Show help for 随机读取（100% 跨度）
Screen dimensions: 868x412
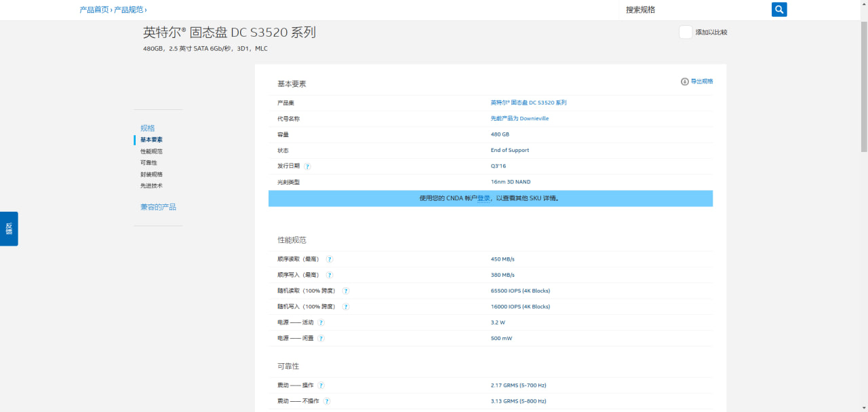coord(346,291)
